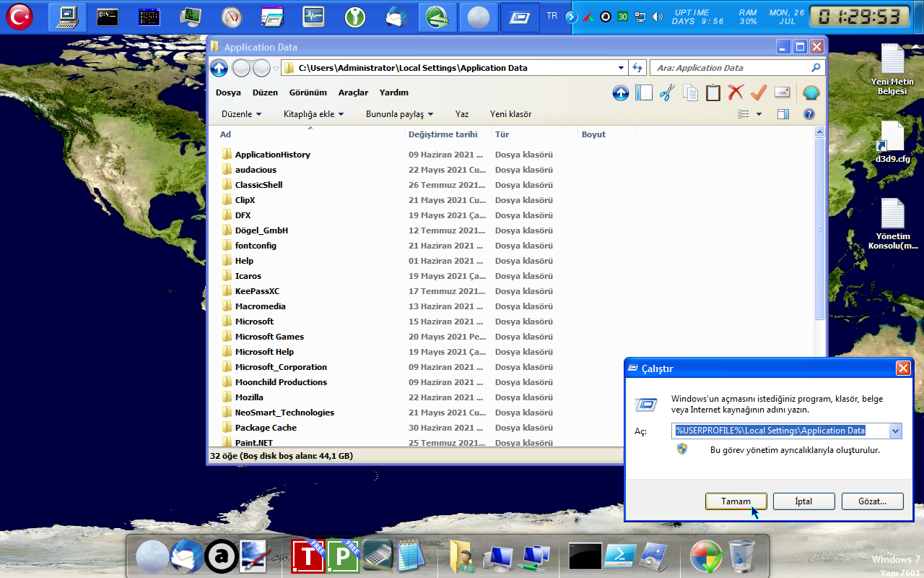Open the Görünüm menu
Viewport: 924px width, 578px height.
pos(308,92)
